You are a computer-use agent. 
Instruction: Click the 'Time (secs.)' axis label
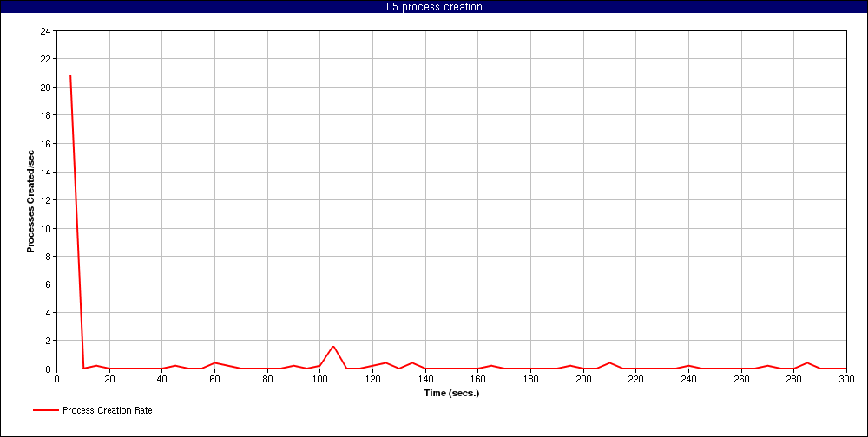451,394
